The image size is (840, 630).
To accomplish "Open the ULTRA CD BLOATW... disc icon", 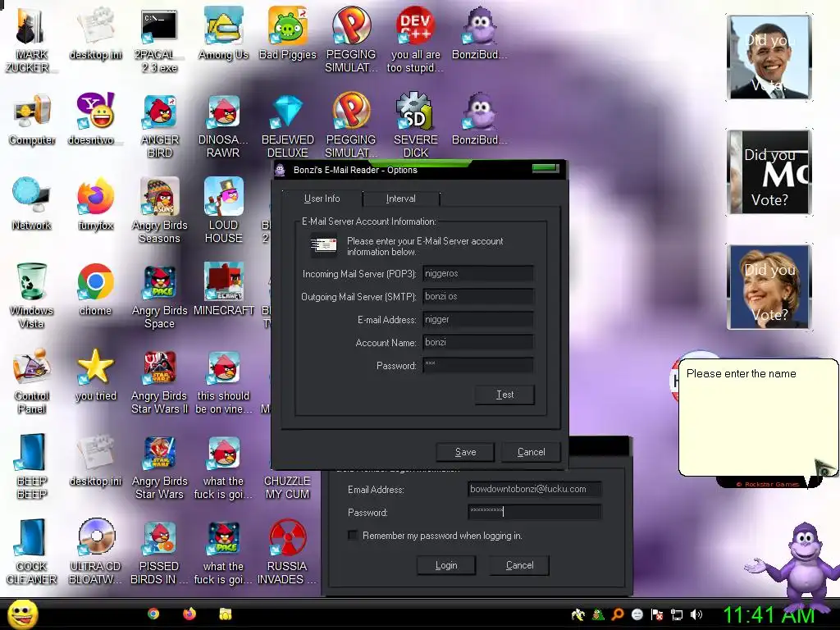I will tap(95, 551).
